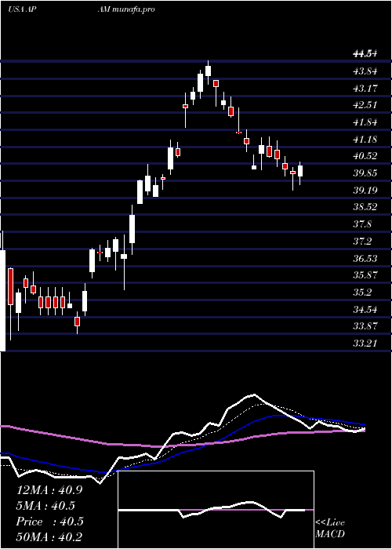
Task: Click the 37.2 price axis label
Action: tap(362, 242)
